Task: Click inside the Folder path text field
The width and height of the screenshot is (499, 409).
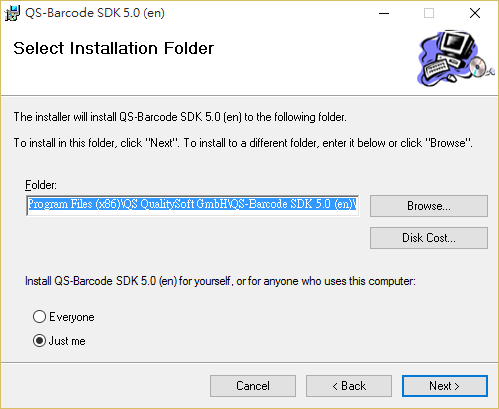Action: pos(192,205)
